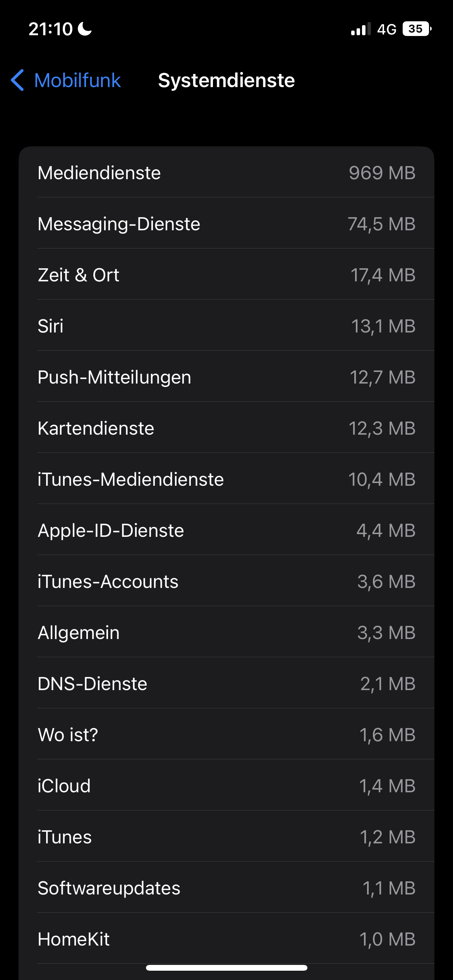Tap the Siri data usage row
Screen dimensions: 453x980
point(226,326)
